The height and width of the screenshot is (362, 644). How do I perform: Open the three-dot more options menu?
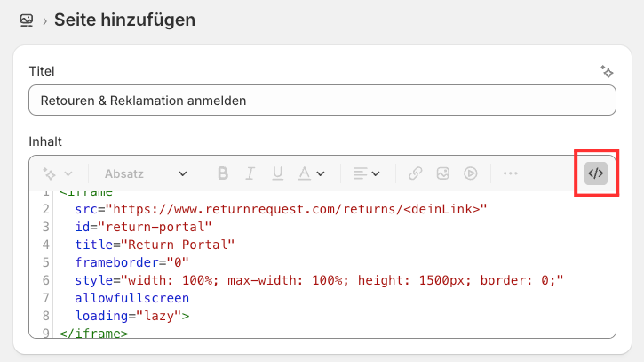click(510, 173)
